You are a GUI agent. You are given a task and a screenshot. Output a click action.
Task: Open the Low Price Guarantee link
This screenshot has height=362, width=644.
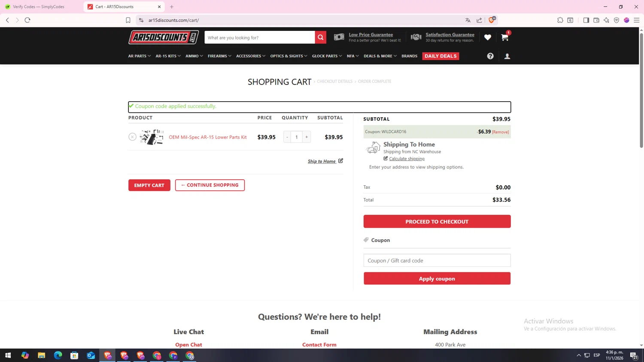(371, 35)
